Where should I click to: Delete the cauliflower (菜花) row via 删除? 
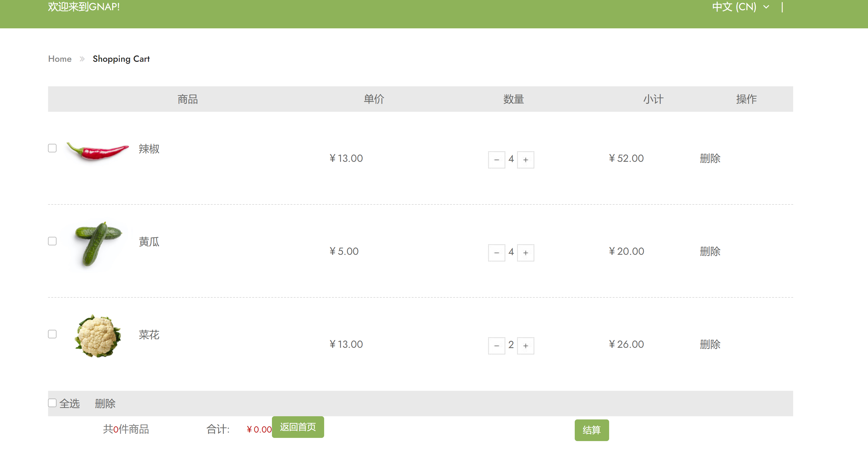pos(710,345)
